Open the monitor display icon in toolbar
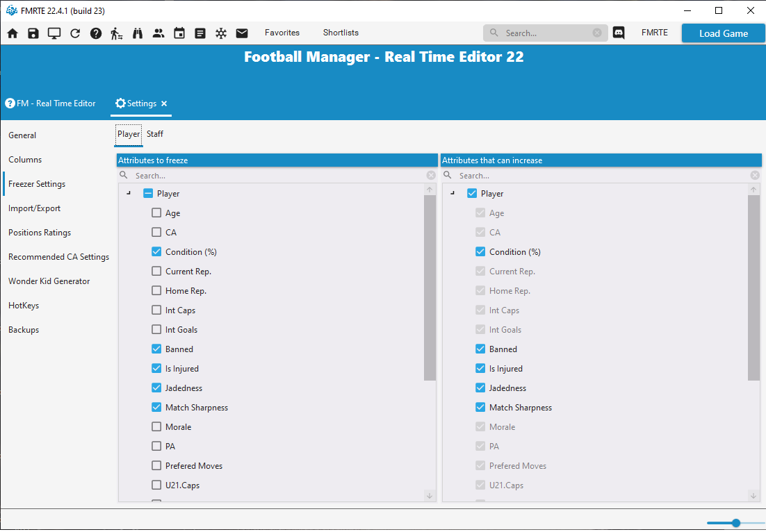Image resolution: width=766 pixels, height=532 pixels. (x=54, y=33)
